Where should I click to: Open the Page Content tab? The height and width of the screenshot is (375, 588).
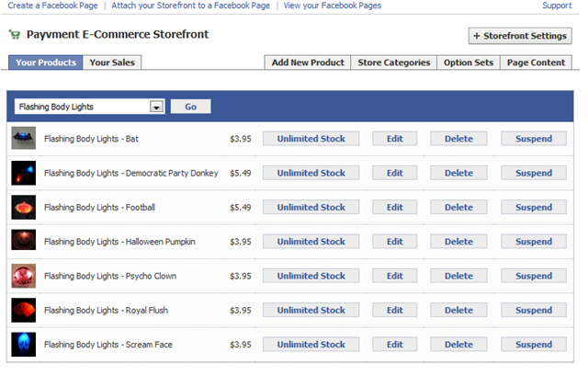click(536, 62)
